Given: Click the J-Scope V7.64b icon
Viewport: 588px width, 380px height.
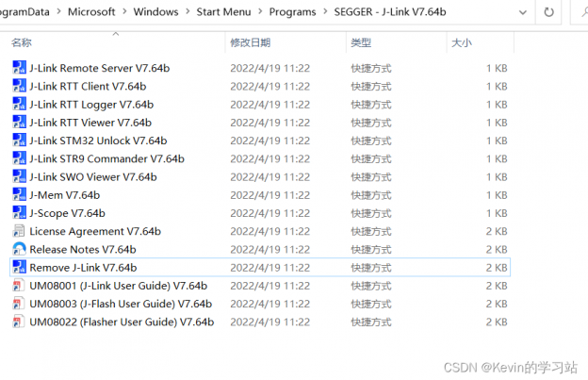Looking at the screenshot, I should [x=20, y=213].
